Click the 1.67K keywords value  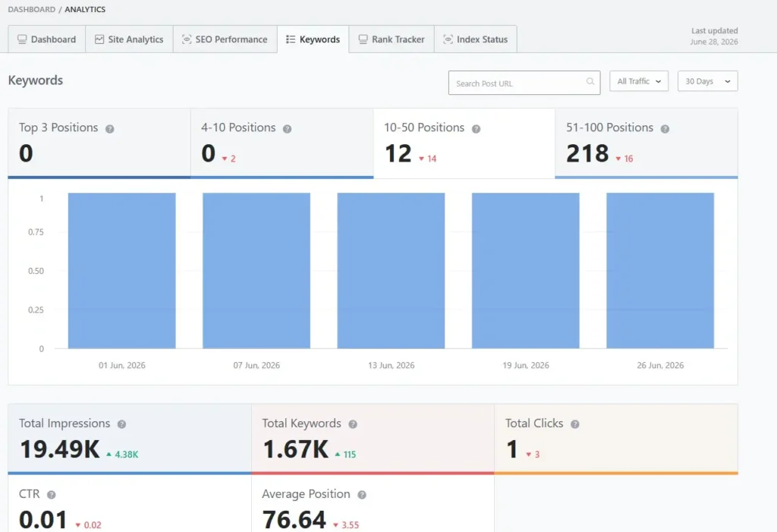click(295, 449)
